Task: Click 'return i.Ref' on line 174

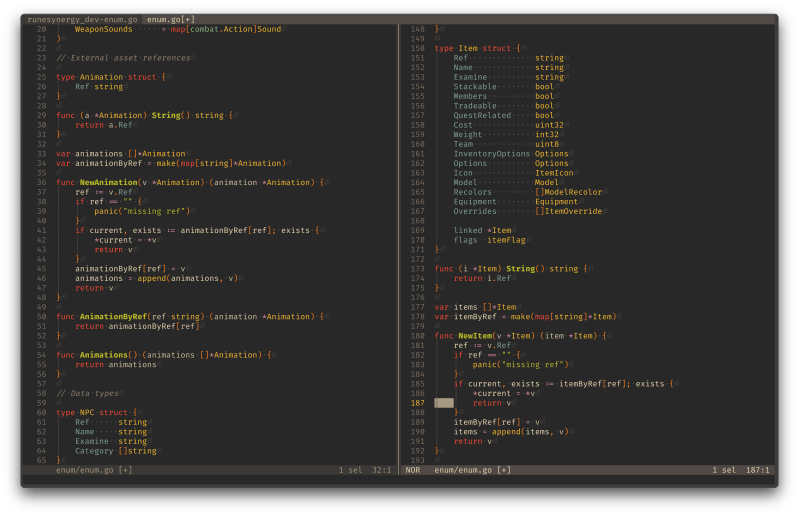Action: tap(482, 278)
